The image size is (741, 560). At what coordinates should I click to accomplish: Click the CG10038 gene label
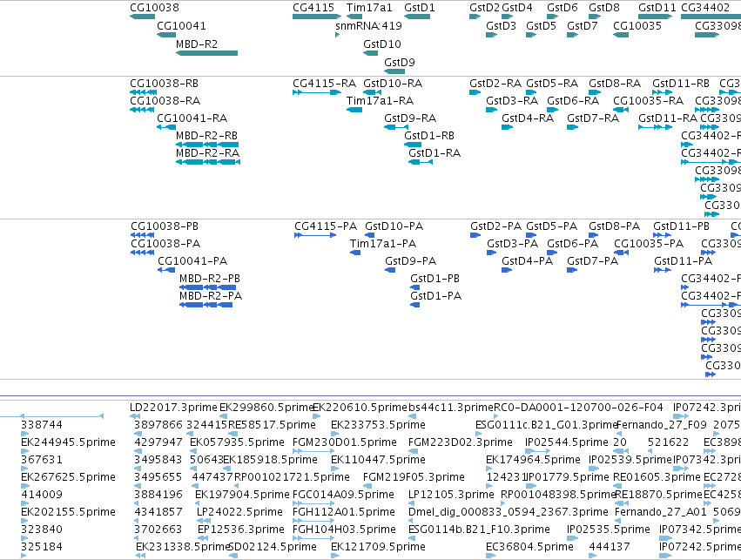(x=154, y=8)
